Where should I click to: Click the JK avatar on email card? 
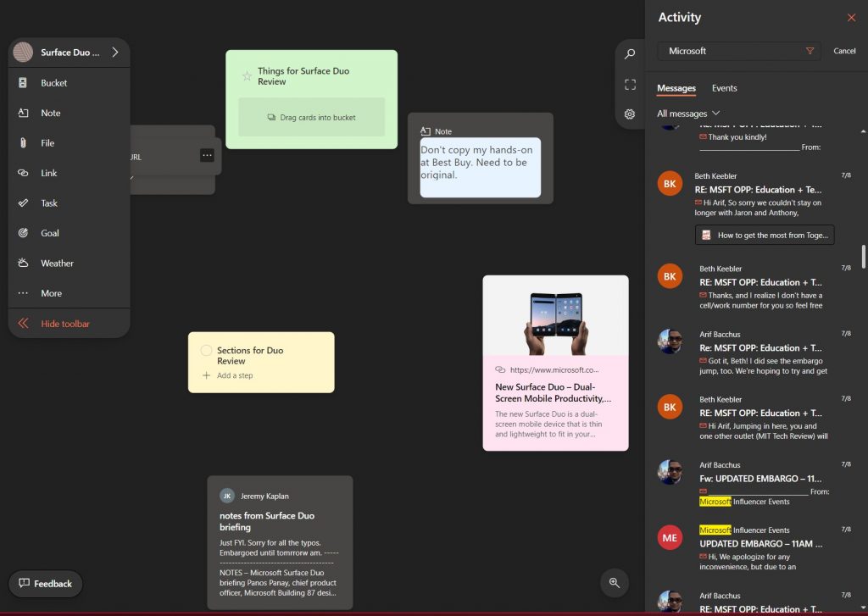coord(227,496)
